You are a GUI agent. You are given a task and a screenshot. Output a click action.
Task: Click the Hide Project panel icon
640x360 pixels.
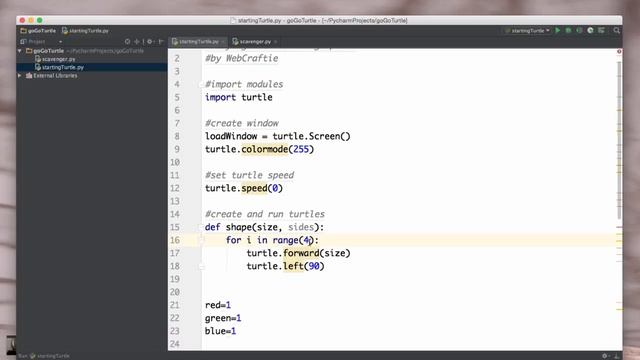coord(161,42)
